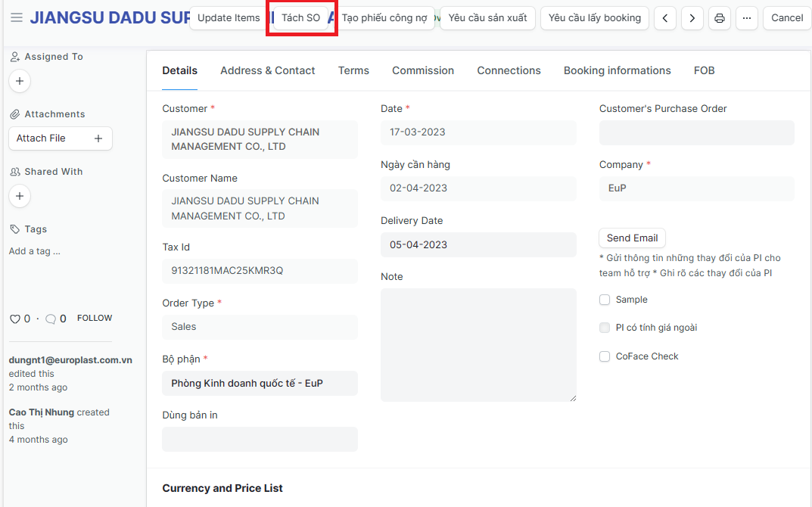Open the Bộ phận department field
This screenshot has height=507, width=812.
coord(259,383)
